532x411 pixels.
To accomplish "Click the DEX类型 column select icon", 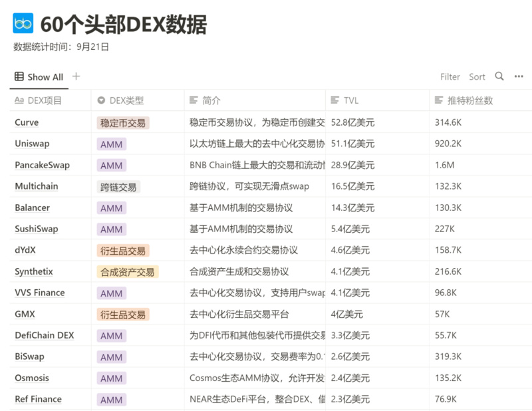I will (101, 100).
